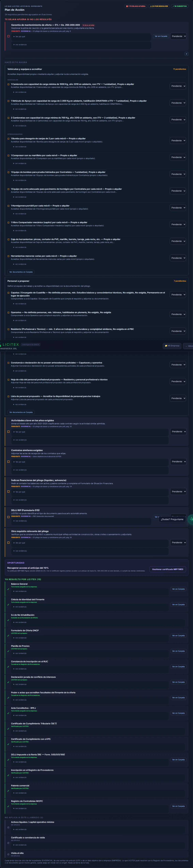The width and height of the screenshot is (193, 868).
Task: Expand 'ver evidencia' under Cédula de Identidad del Firmante
Action: (x=20, y=607)
